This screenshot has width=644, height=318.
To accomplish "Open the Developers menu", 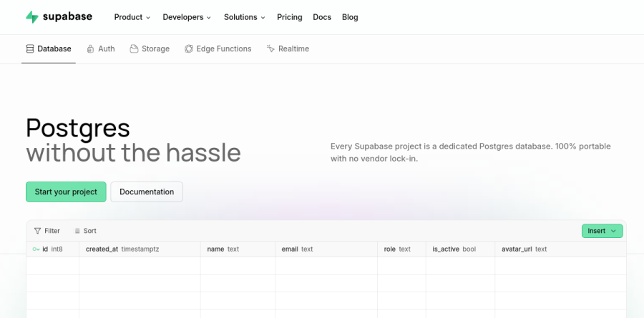I will pyautogui.click(x=187, y=17).
